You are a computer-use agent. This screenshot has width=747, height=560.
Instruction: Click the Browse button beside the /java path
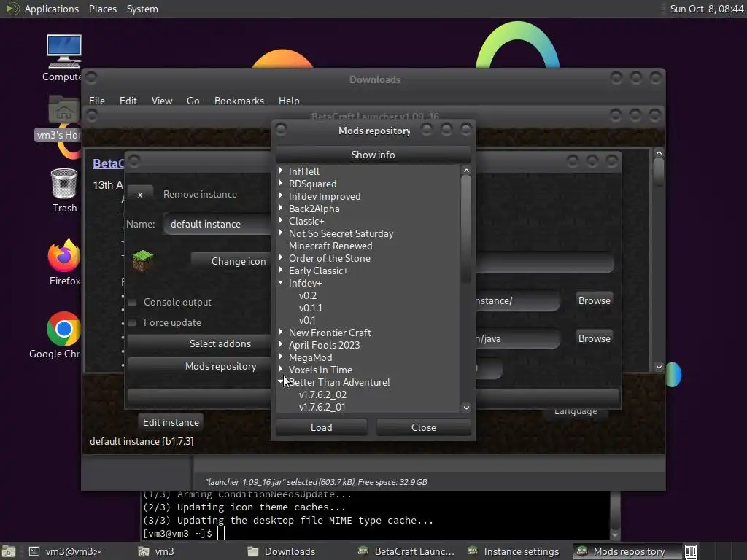[594, 338]
